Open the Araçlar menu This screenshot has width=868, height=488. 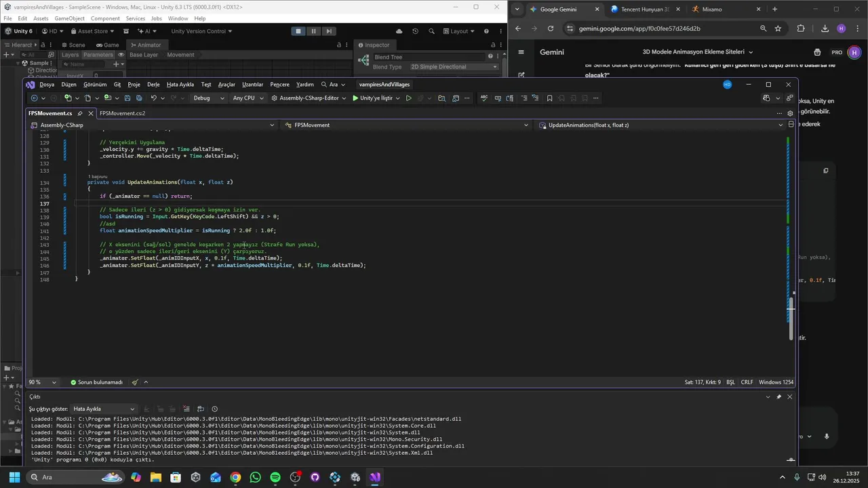pos(226,85)
